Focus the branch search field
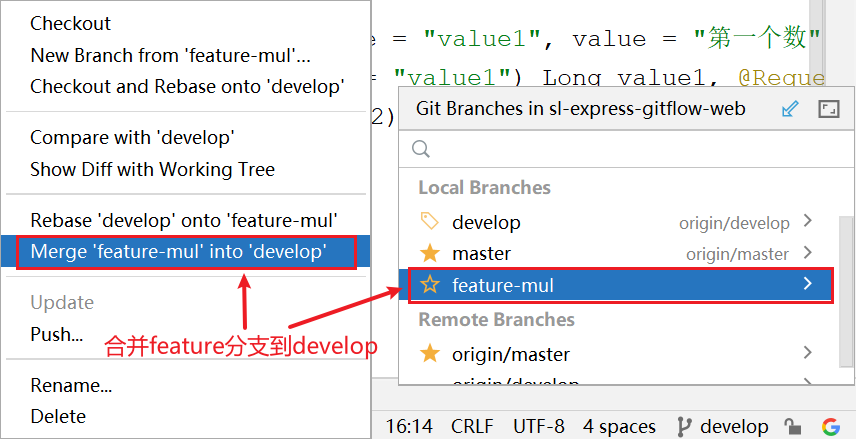The height and width of the screenshot is (439, 856). click(x=627, y=149)
